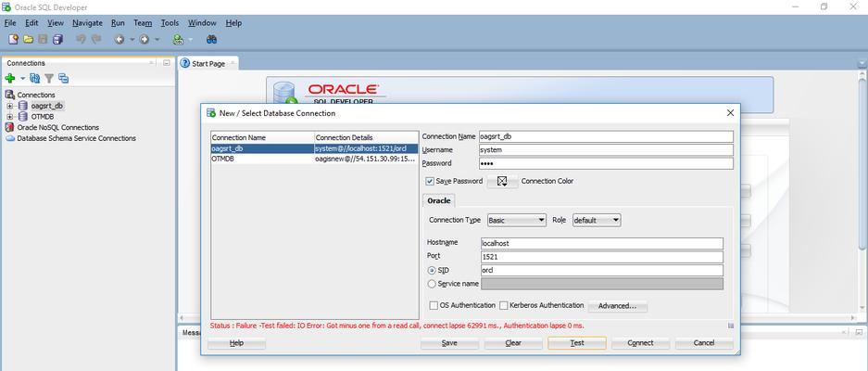Image resolution: width=868 pixels, height=371 pixels.
Task: Click the Redo toolbar icon
Action: pos(96,39)
